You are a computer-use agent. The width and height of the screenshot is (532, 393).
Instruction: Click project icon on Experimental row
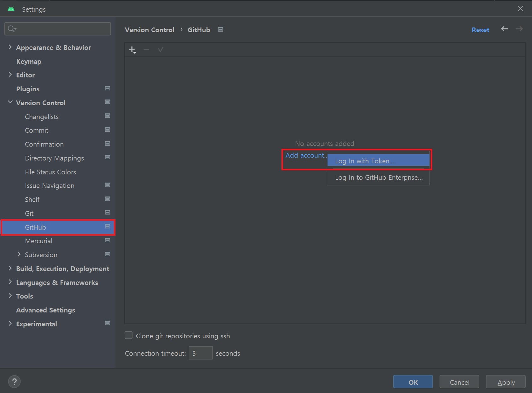tap(108, 323)
